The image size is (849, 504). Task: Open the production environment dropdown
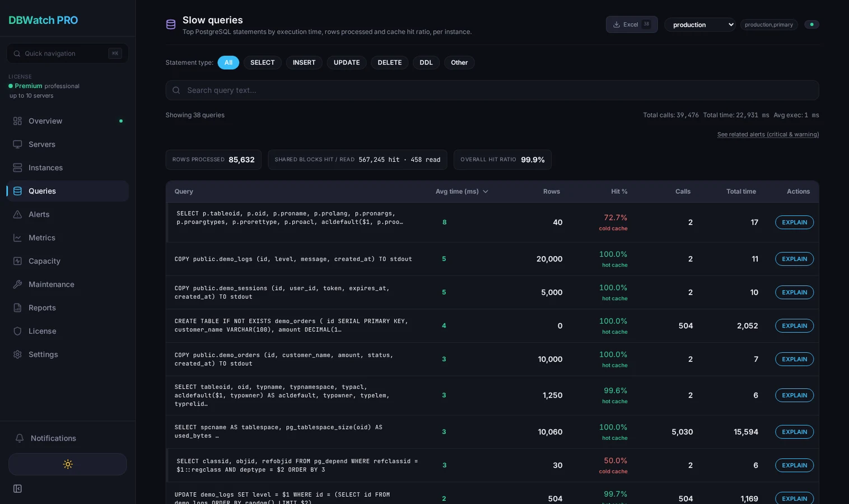pyautogui.click(x=700, y=25)
